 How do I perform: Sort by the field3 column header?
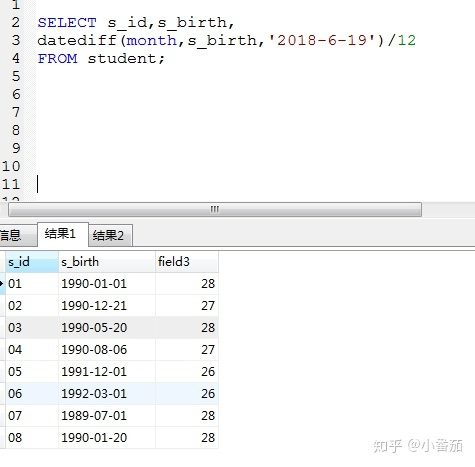187,262
